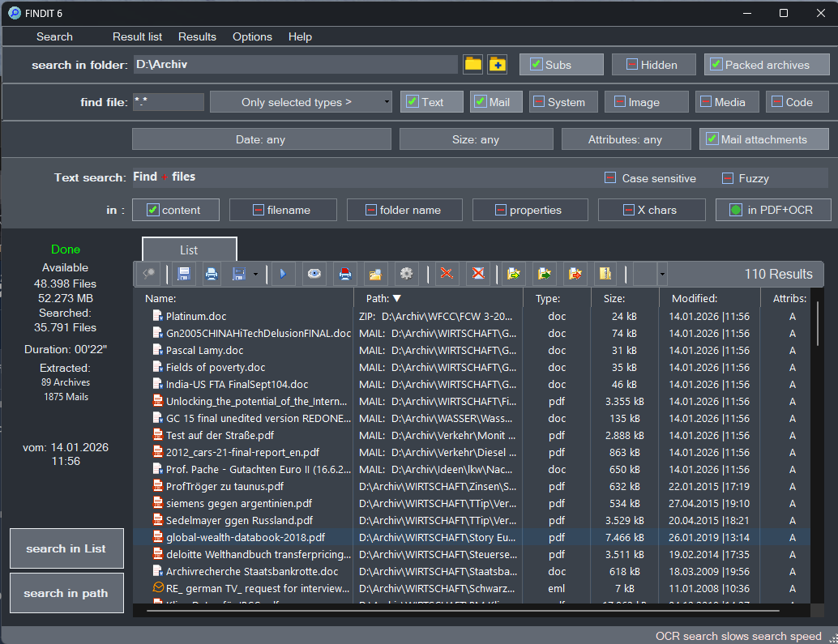Uncheck the Mail attachments checkbox
838x644 pixels.
tap(712, 139)
